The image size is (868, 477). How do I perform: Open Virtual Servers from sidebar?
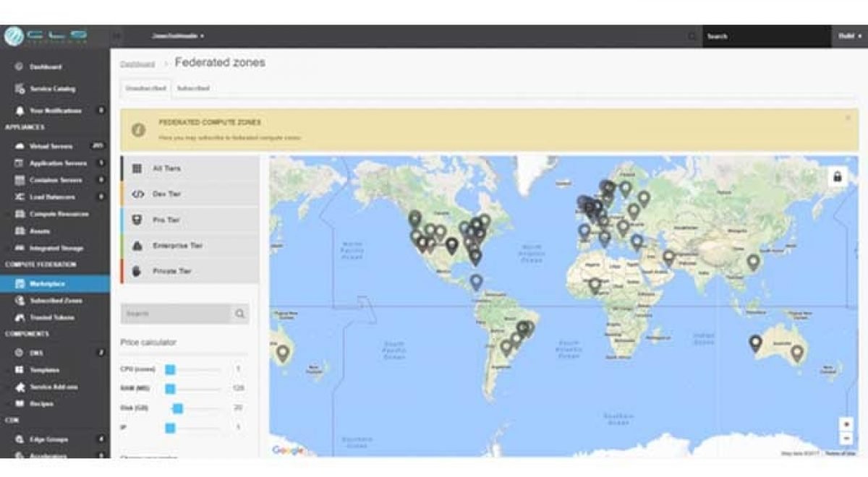pos(51,146)
